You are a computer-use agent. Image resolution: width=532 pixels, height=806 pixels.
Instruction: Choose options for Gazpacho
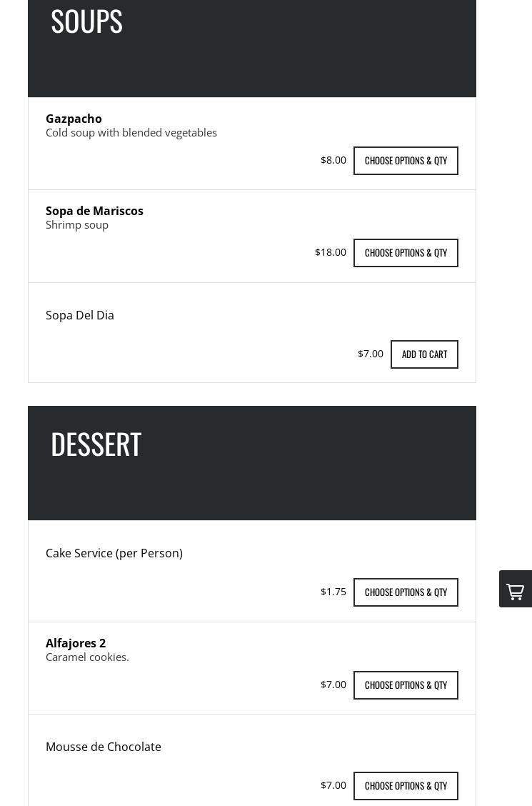point(406,161)
